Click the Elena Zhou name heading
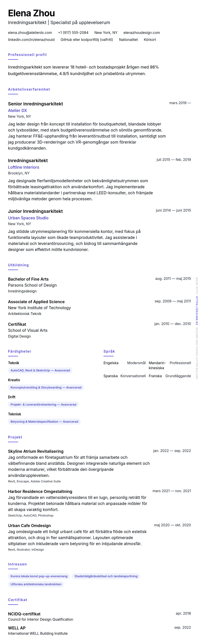The width and height of the screenshot is (199, 644). point(31,13)
